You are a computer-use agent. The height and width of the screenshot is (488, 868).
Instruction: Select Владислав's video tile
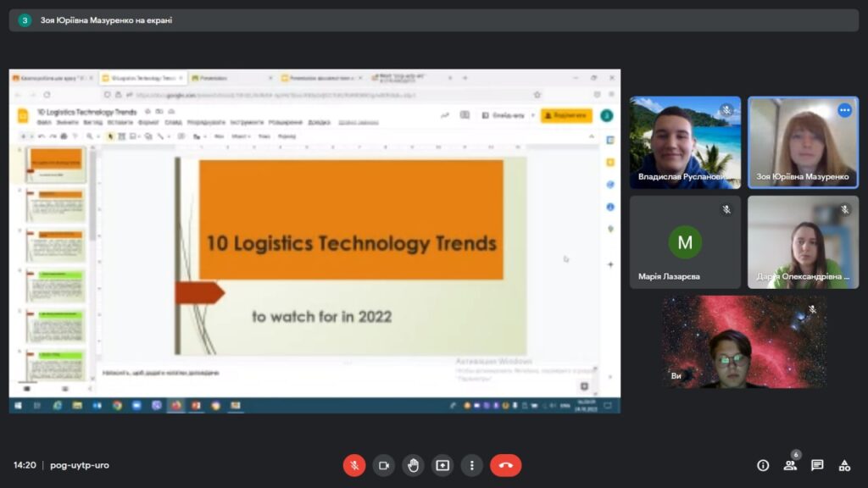coord(685,141)
